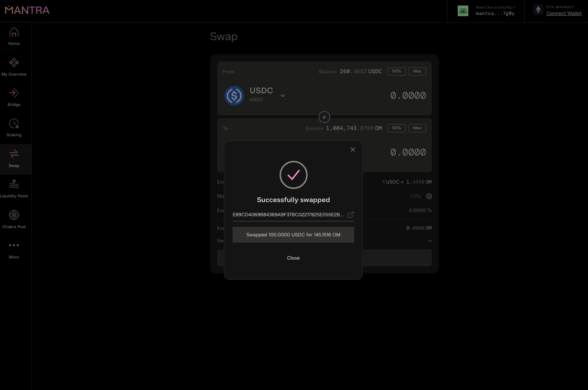Click Connect Wallet link for ETH Mainnet
The width and height of the screenshot is (588, 390).
564,13
